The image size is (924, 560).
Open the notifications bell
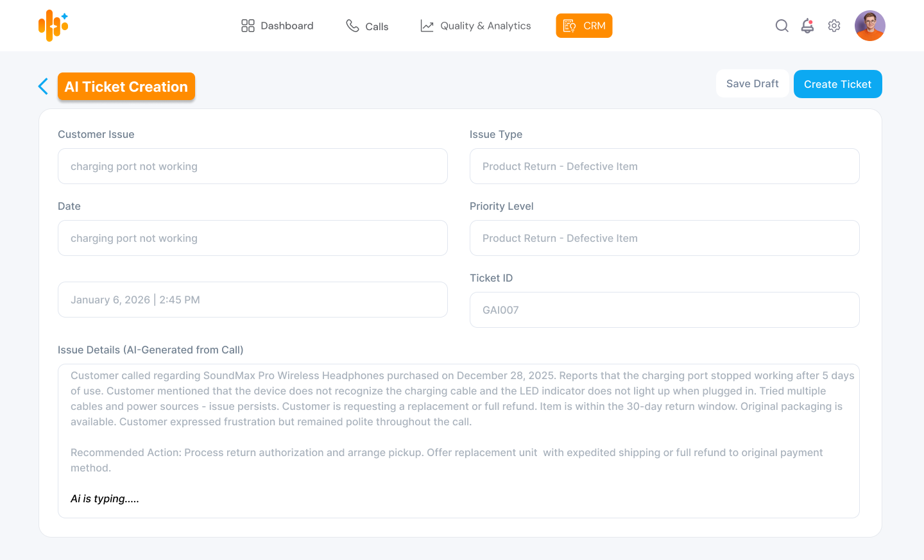pyautogui.click(x=807, y=26)
